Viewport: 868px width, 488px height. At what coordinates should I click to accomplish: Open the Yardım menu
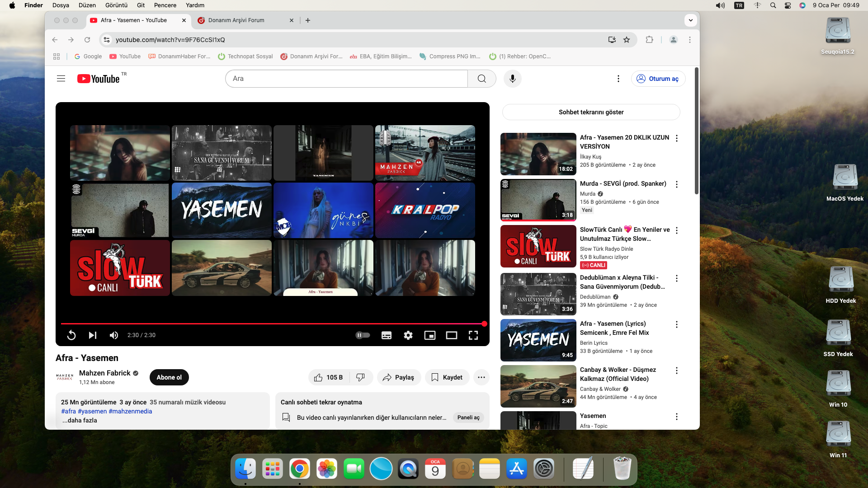point(195,5)
